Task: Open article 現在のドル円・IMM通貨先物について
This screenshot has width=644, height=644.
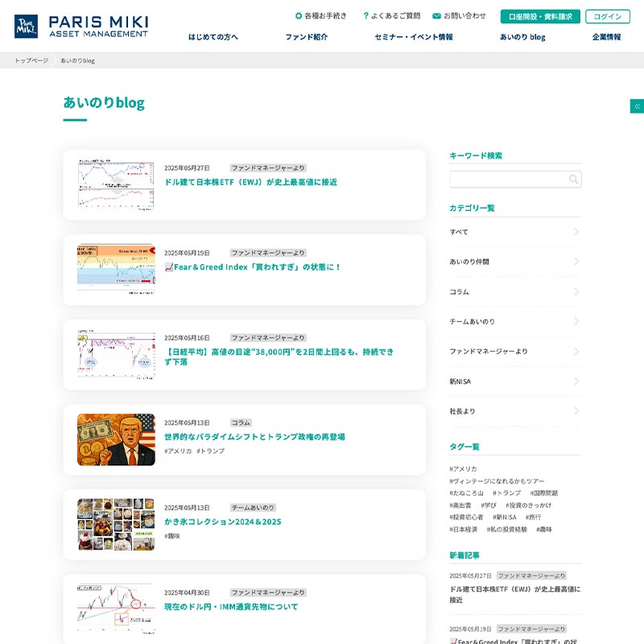Action: (x=231, y=607)
